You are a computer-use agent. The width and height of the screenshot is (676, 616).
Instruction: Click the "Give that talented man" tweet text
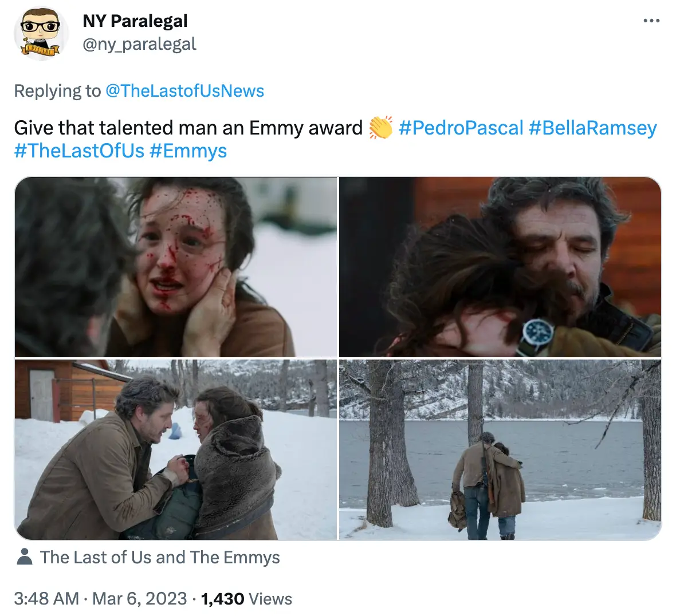click(188, 128)
